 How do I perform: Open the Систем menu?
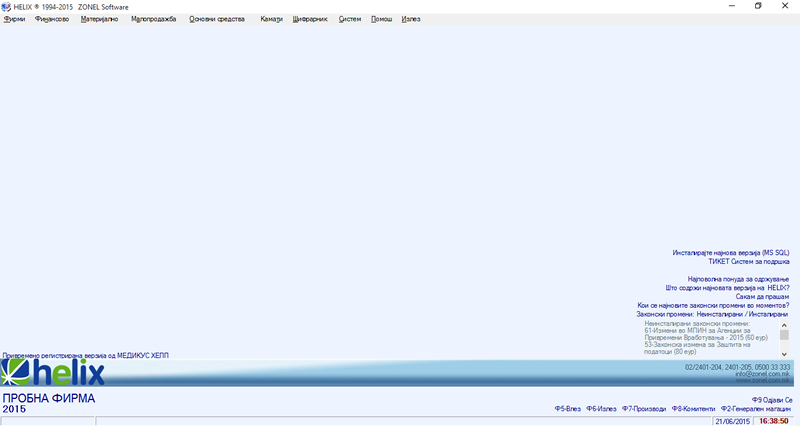[x=349, y=19]
